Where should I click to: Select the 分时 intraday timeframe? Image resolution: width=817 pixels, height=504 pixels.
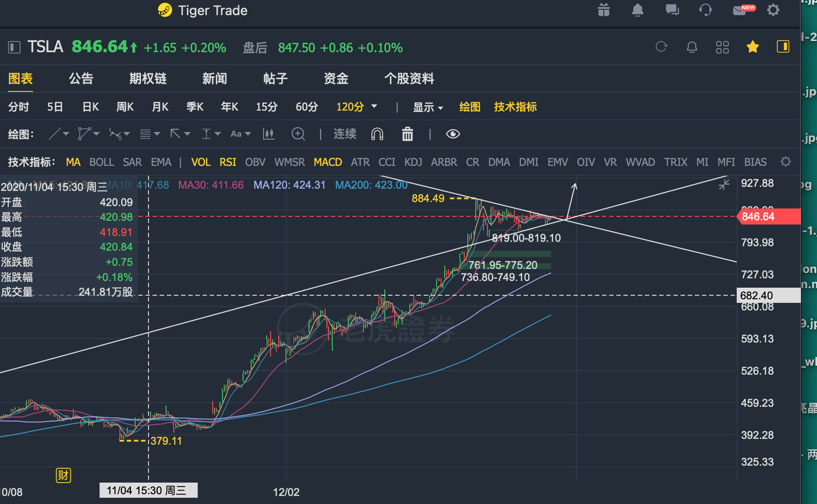click(x=19, y=107)
